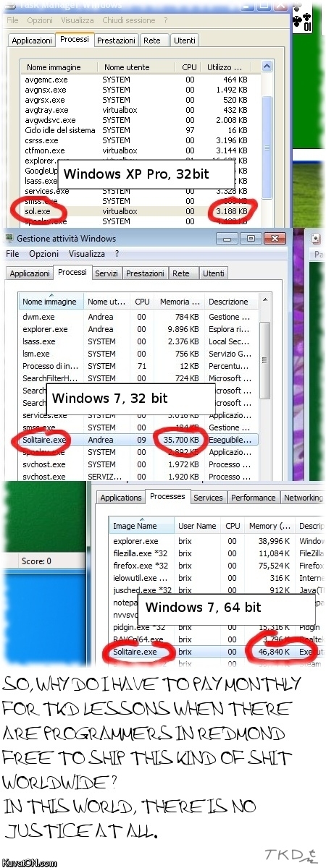326x868 pixels.
Task: Sort by Memoria column in Gestione attività Windows
Action: (x=178, y=302)
